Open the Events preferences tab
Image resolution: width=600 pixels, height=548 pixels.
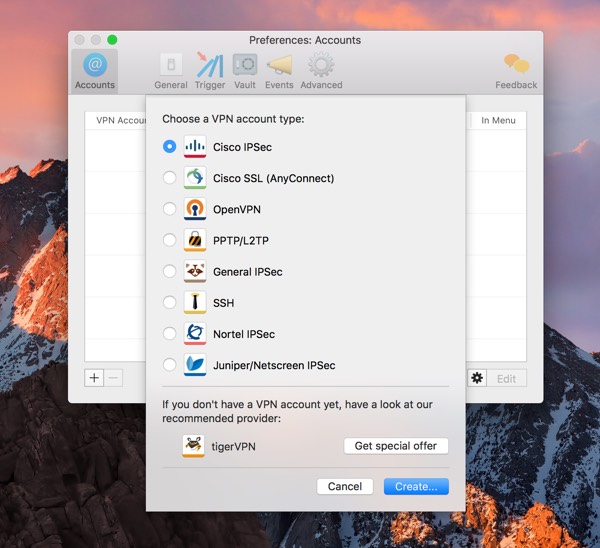[x=279, y=72]
